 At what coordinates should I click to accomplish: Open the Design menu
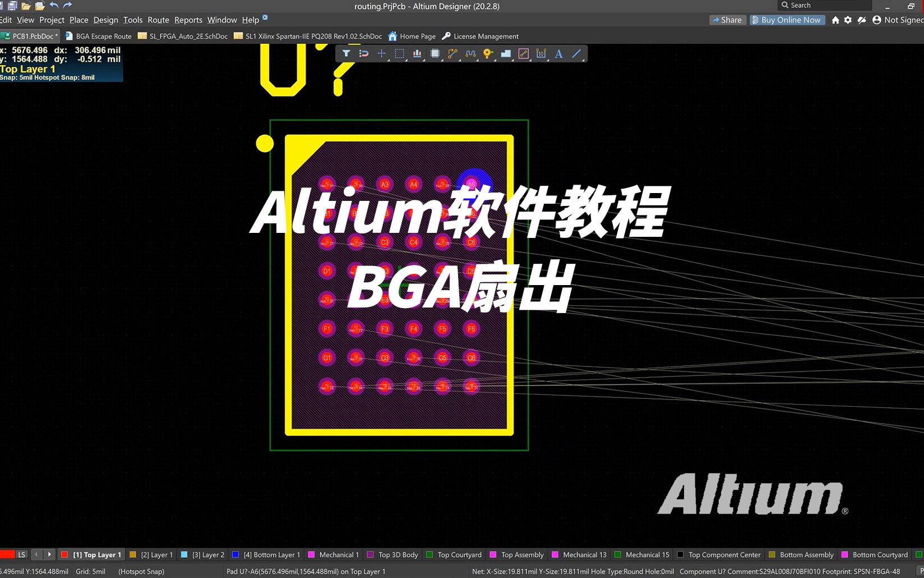(105, 20)
